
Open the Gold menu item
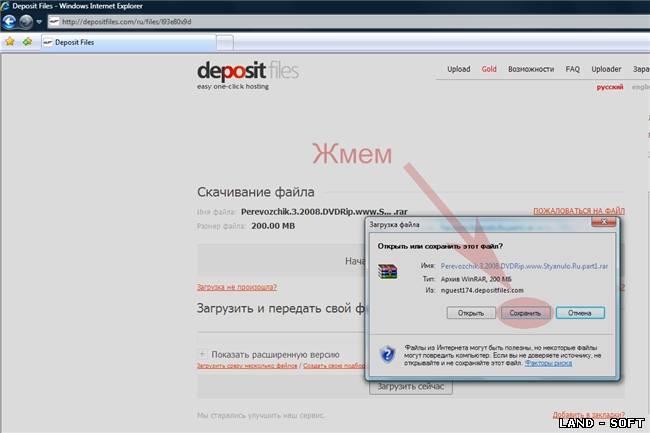[489, 69]
